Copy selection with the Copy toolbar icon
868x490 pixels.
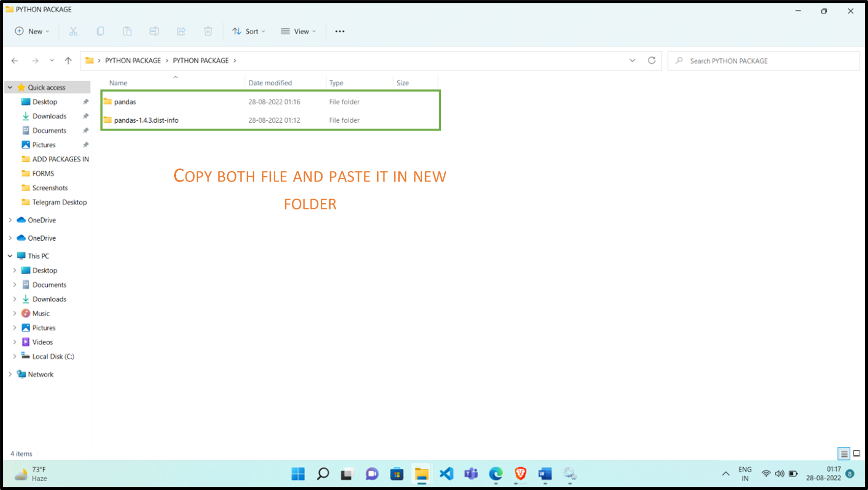100,31
